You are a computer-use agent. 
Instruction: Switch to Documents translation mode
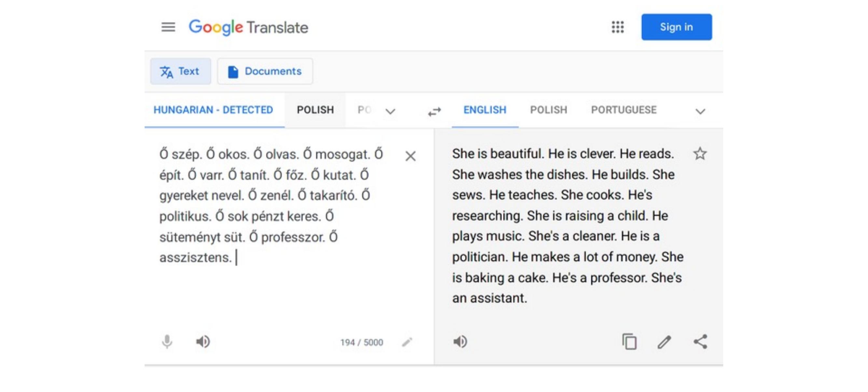pyautogui.click(x=265, y=71)
